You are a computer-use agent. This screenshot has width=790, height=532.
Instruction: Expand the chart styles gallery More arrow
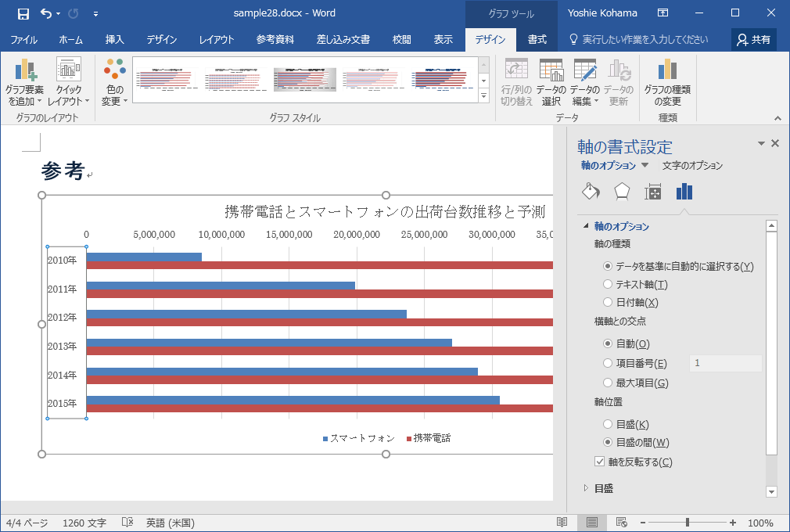(483, 95)
